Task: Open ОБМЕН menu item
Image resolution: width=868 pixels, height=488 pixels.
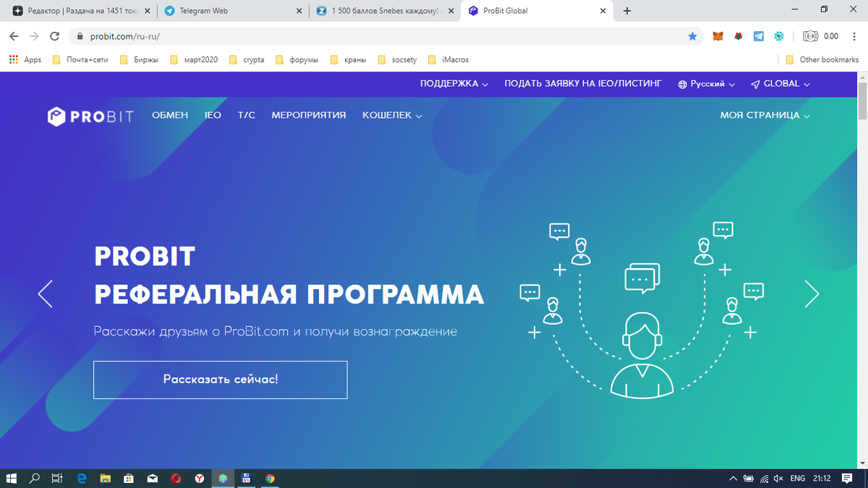Action: click(170, 115)
